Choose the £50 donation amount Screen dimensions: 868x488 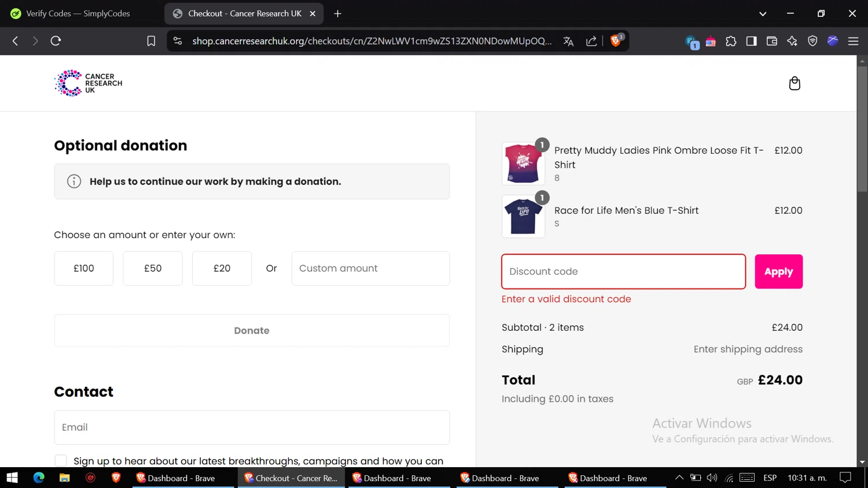pos(153,268)
